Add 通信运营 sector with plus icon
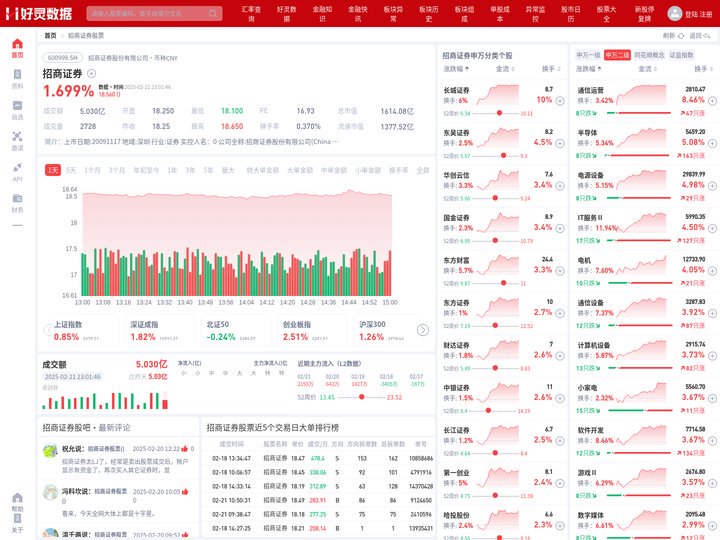The height and width of the screenshot is (540, 720). coord(712,101)
